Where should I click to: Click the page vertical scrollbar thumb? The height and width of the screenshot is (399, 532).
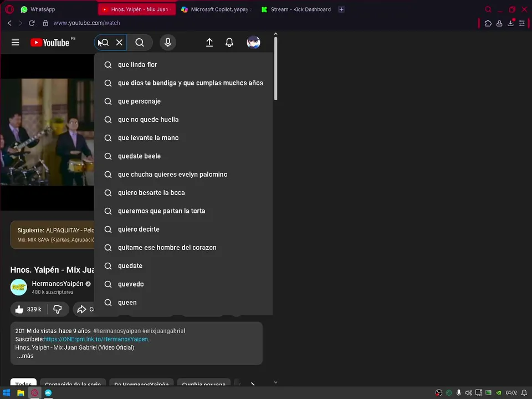[275, 69]
